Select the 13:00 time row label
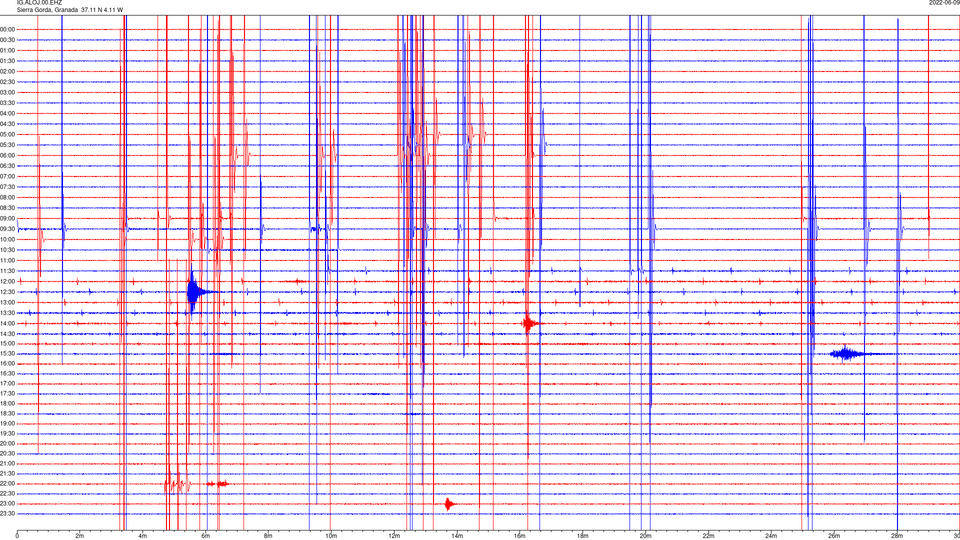Image resolution: width=960 pixels, height=540 pixels. [8, 302]
